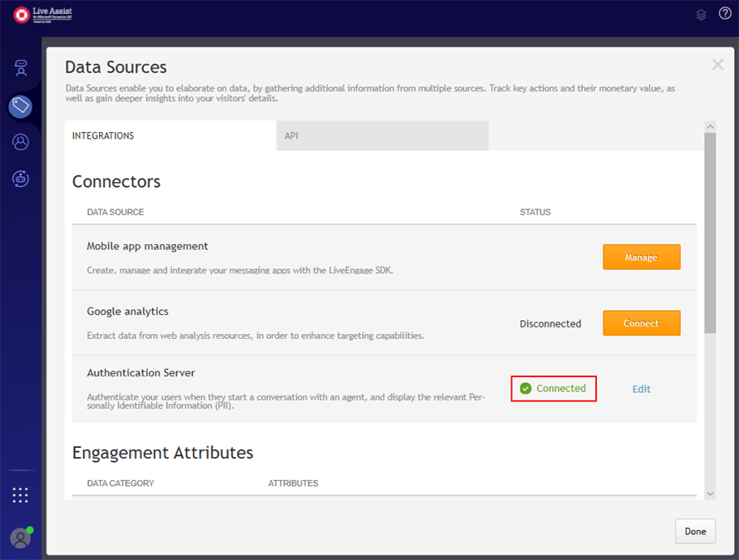The image size is (739, 560).
Task: Click the Connected status of Authentication Server
Action: pos(554,388)
